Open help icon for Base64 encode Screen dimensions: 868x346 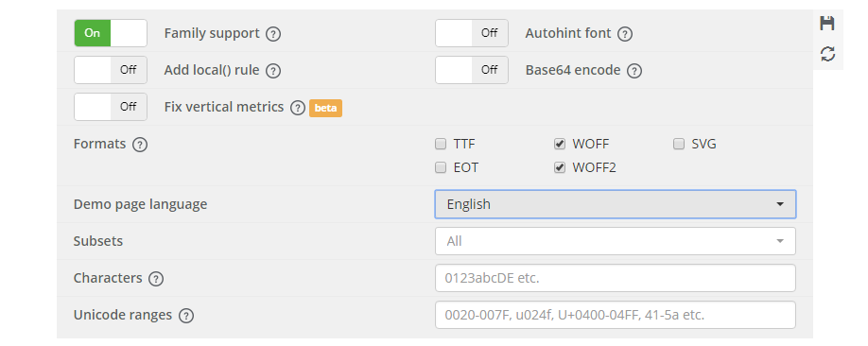pyautogui.click(x=634, y=71)
